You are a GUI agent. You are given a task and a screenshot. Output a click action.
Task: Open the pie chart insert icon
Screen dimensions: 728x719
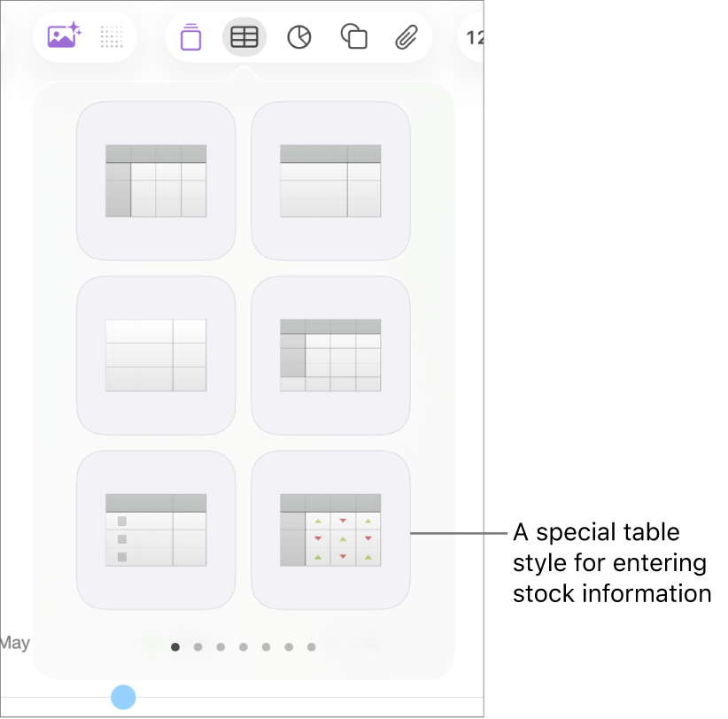298,37
